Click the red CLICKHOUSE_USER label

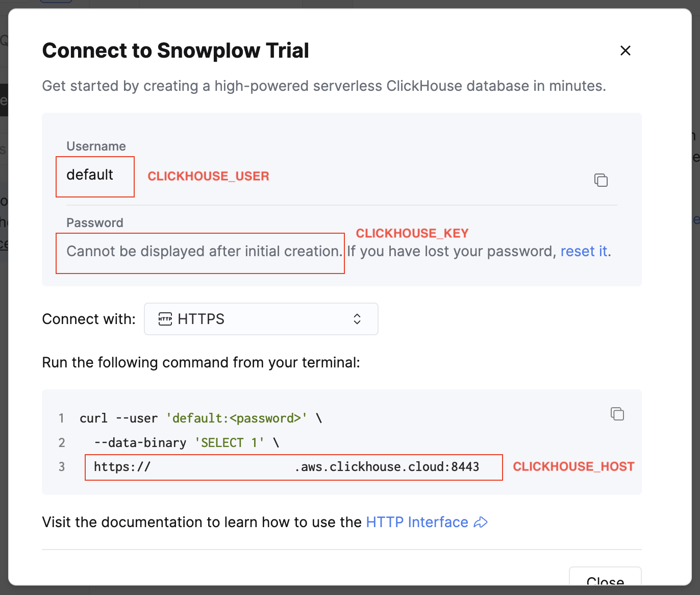coord(208,176)
